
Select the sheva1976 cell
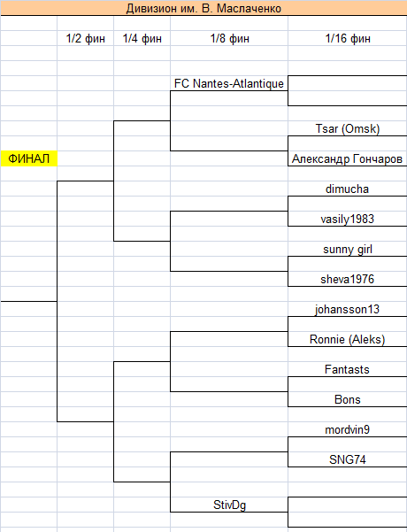348,279
